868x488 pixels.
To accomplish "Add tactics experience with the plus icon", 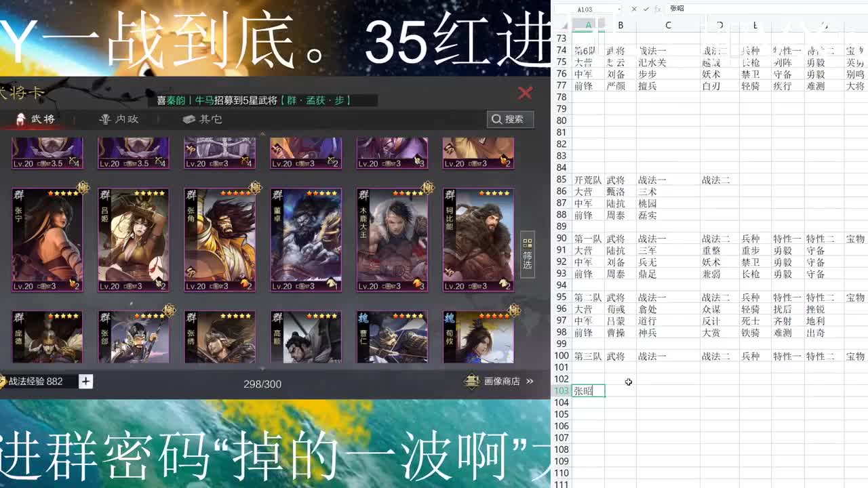I will pyautogui.click(x=85, y=382).
